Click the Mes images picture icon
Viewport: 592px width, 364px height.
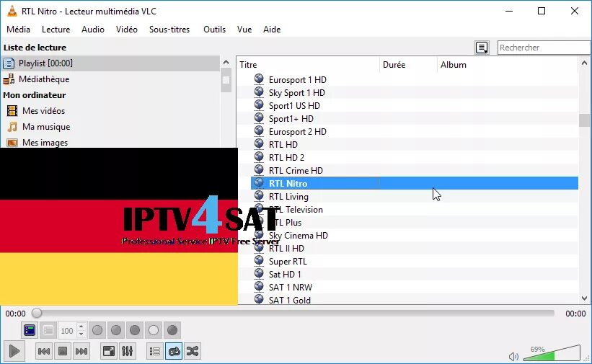[12, 143]
